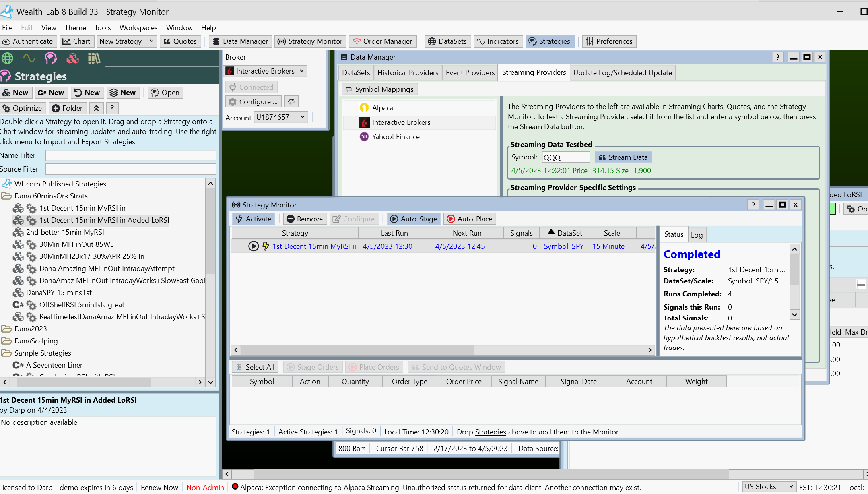Open Strategy Monitor from main toolbar
Viewport: 868px width, 494px height.
click(x=310, y=41)
